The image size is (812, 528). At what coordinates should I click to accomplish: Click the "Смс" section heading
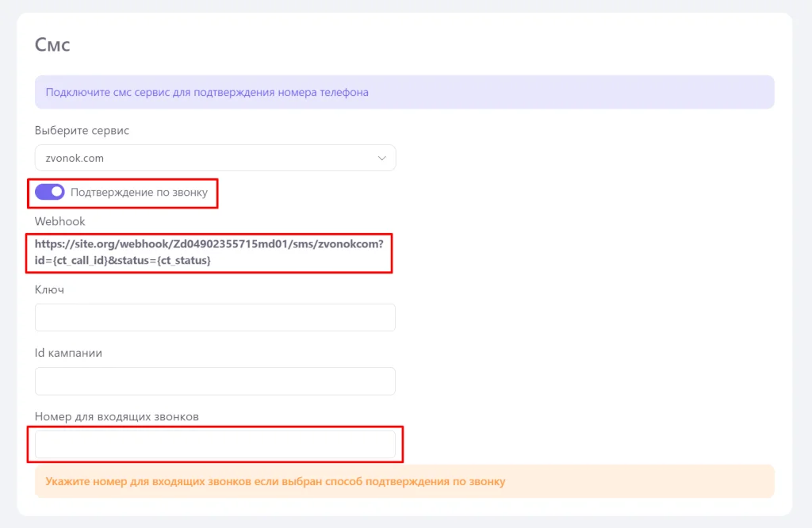coord(52,44)
